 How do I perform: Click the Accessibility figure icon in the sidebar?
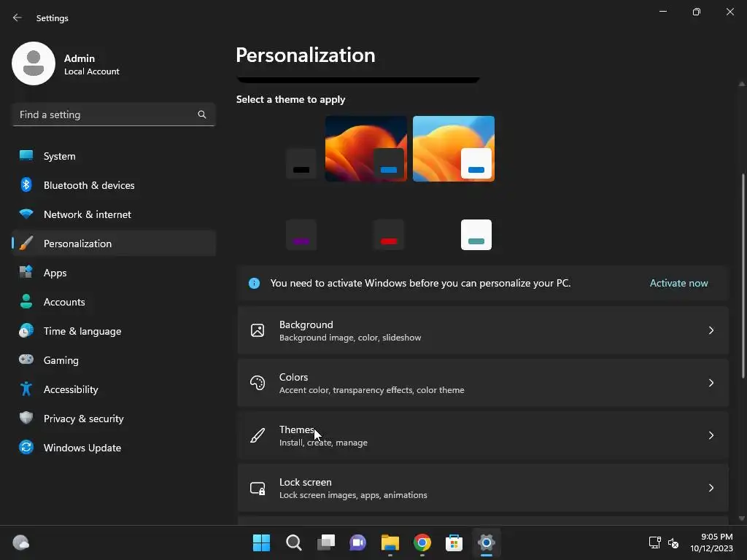26,389
